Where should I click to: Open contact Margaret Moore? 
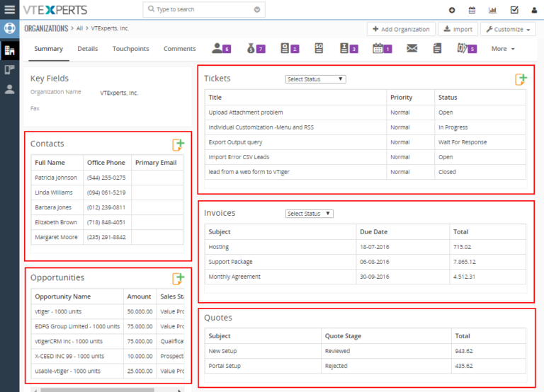click(x=56, y=237)
